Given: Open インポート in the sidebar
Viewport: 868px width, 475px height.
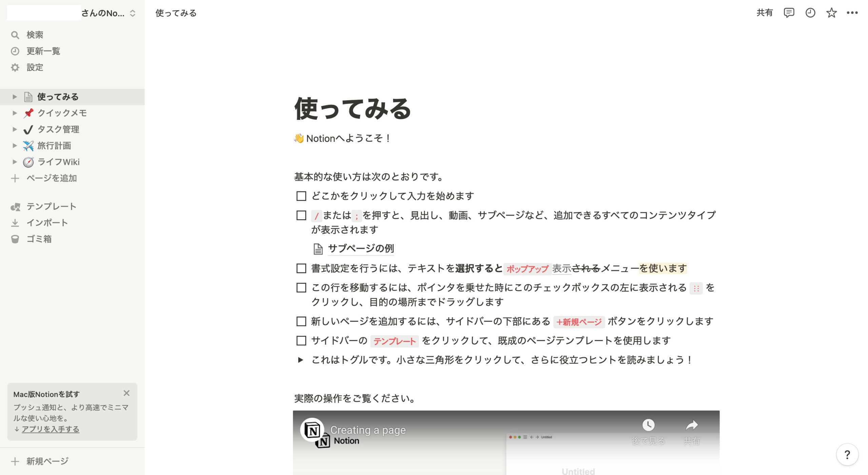Looking at the screenshot, I should click(72, 223).
